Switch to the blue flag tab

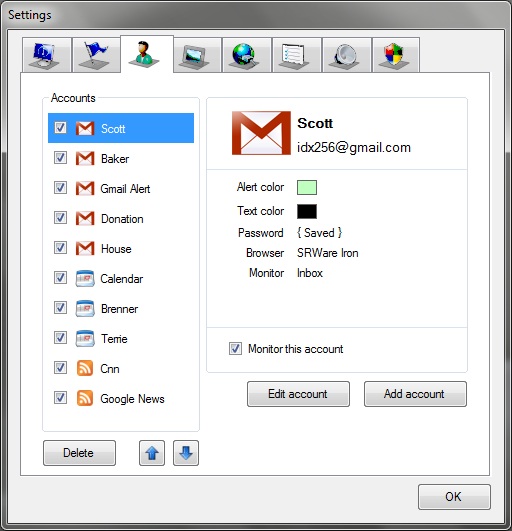pos(97,55)
